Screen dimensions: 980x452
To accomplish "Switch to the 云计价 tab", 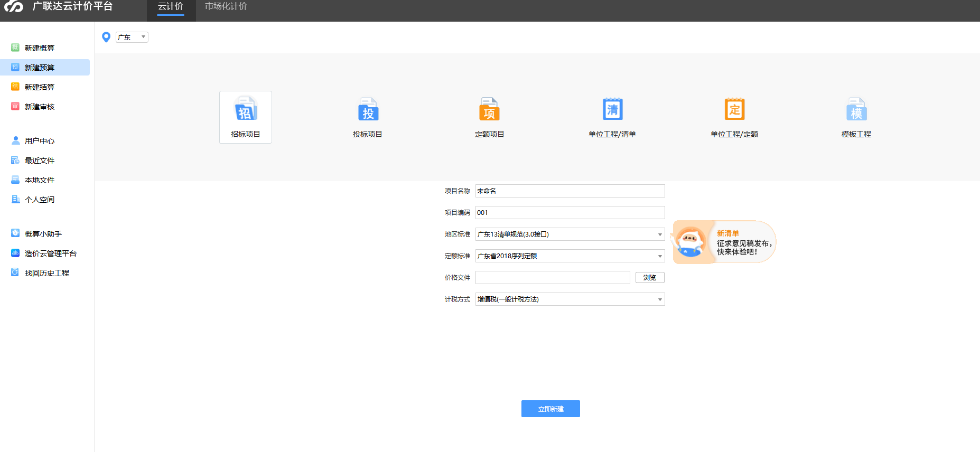I will coord(171,7).
